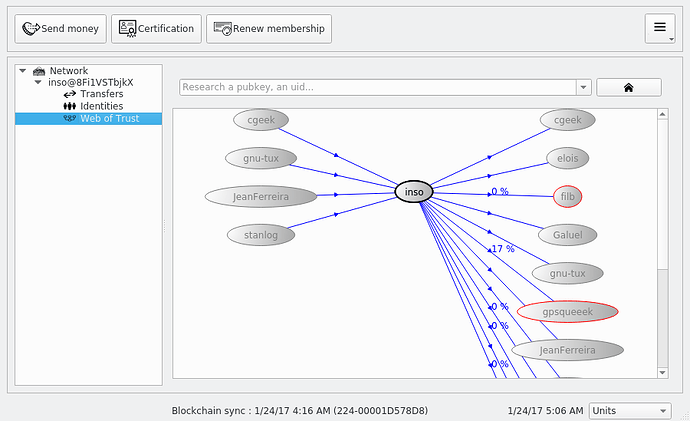The width and height of the screenshot is (690, 421).
Task: Click the Certification diploma icon
Action: [128, 29]
